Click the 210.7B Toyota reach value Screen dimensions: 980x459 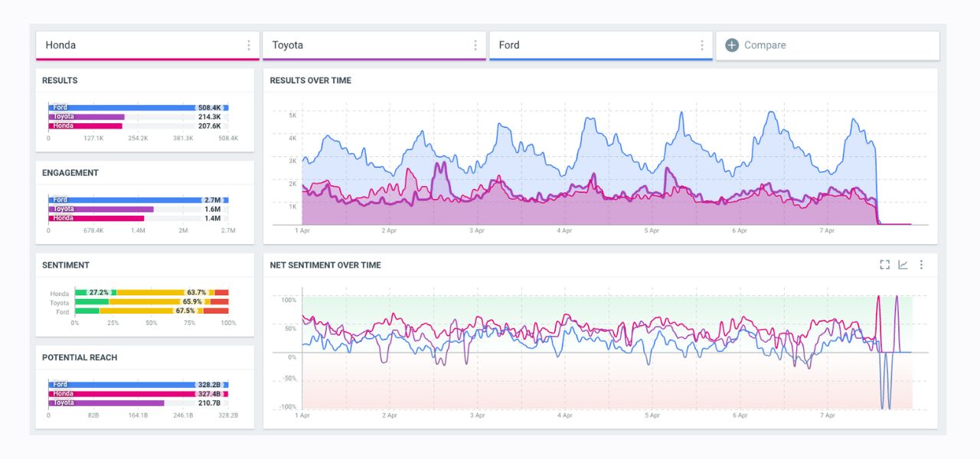pyautogui.click(x=209, y=402)
